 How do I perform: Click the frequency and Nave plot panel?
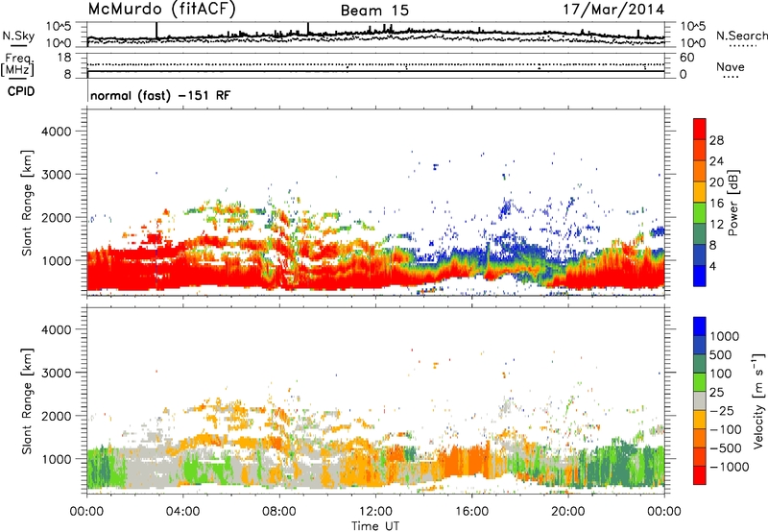375,65
